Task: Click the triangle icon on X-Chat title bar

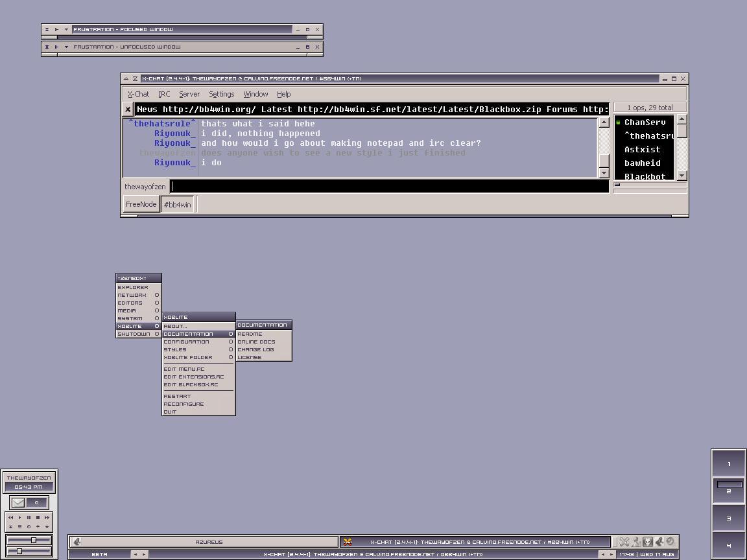Action: [126, 78]
